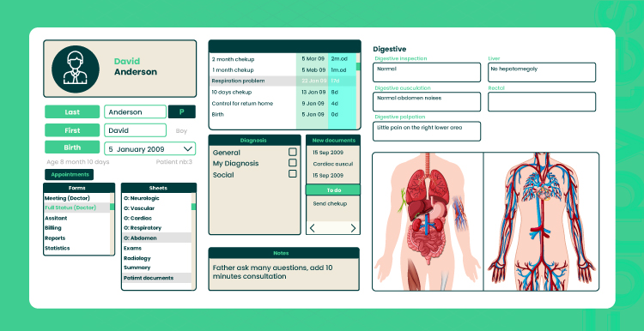Edit the First name field David
Image resolution: width=644 pixels, height=331 pixels.
point(135,130)
